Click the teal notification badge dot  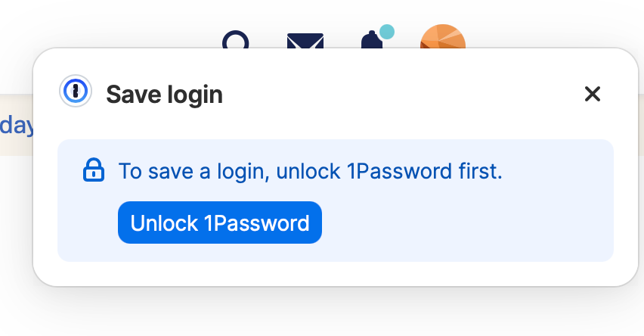[x=387, y=31]
